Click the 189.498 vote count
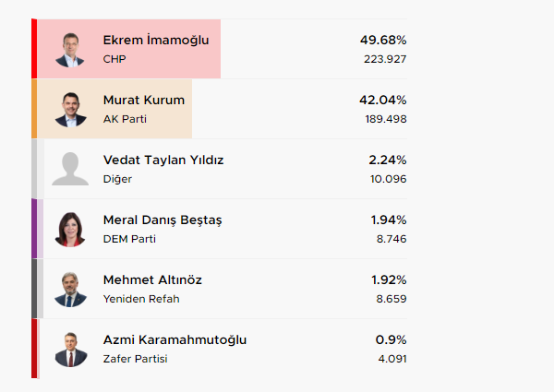Viewport: 554px width, 392px height. [x=385, y=119]
